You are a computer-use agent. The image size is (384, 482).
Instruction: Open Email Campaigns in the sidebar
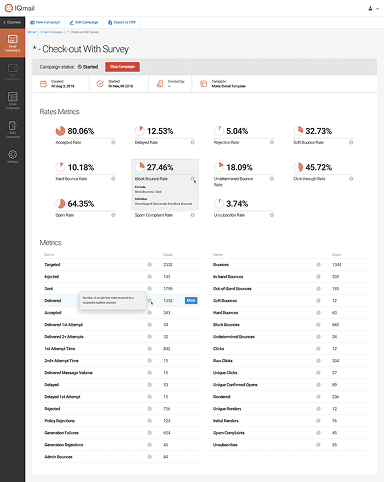(12, 43)
